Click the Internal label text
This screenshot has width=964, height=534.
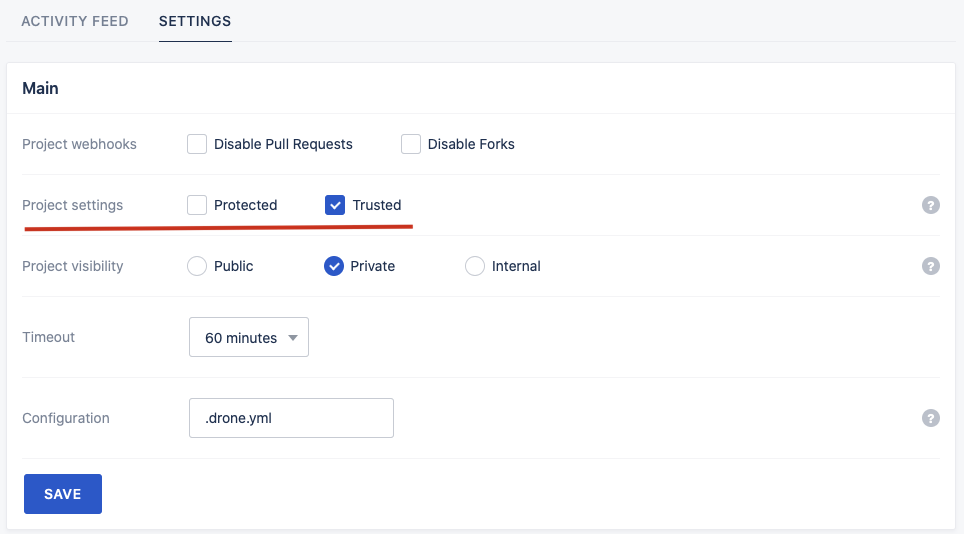pos(516,266)
